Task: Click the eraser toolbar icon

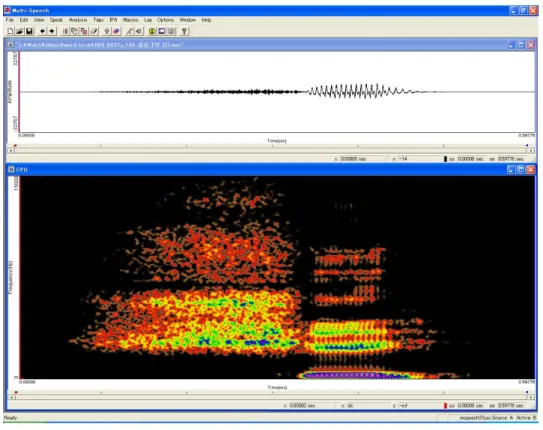Action: 94,31
